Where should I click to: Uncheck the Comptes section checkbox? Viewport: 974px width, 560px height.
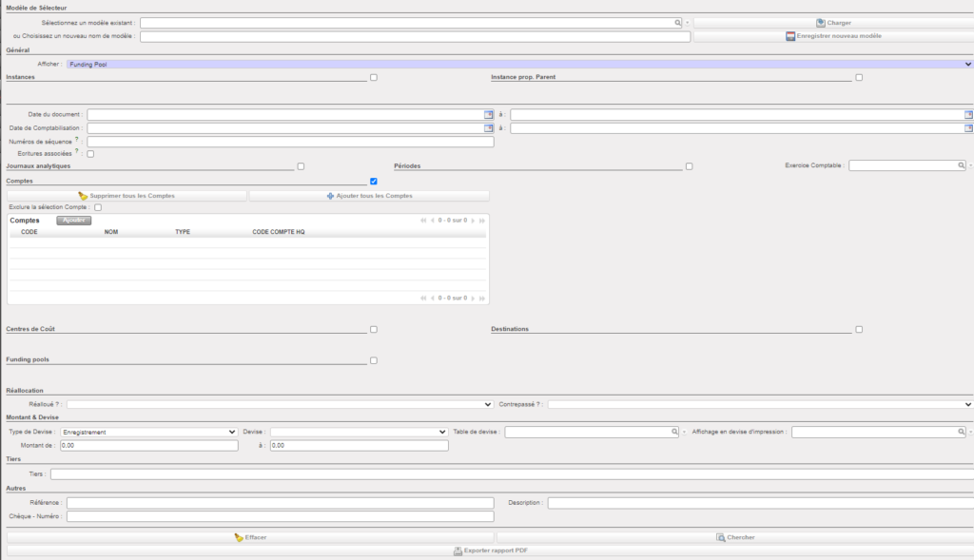pos(374,181)
